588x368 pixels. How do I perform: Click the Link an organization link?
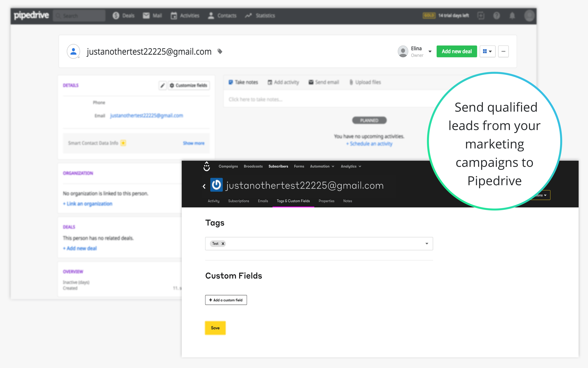pos(88,204)
